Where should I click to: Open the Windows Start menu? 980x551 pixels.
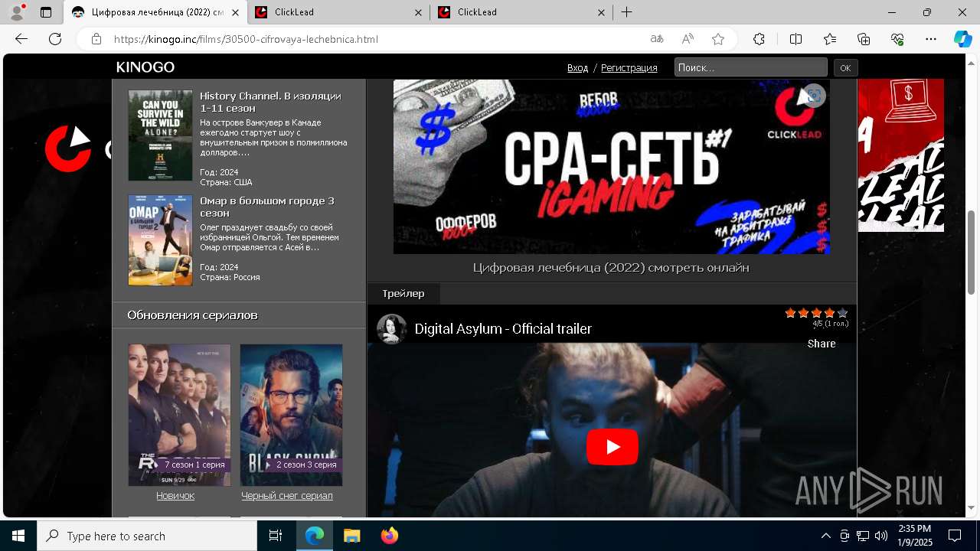point(18,536)
